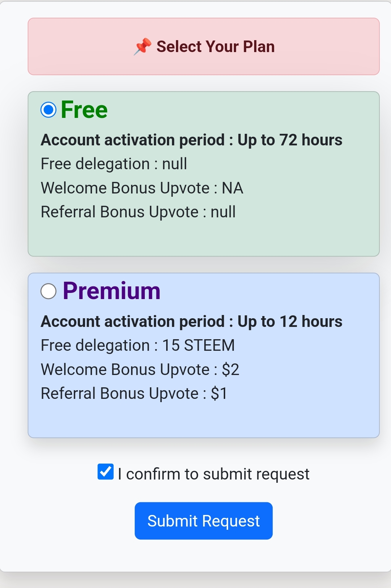The image size is (391, 588).
Task: Click the "Free delegation : null" line
Action: [x=114, y=164]
